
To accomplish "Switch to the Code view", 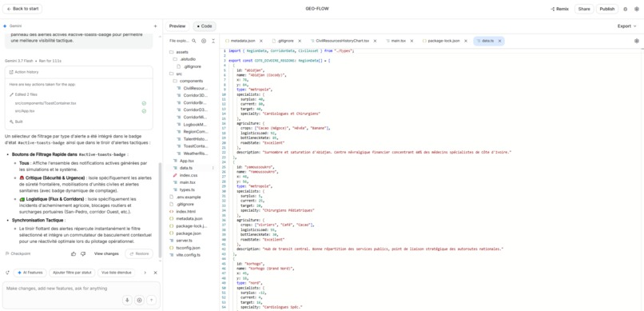I will coord(205,26).
